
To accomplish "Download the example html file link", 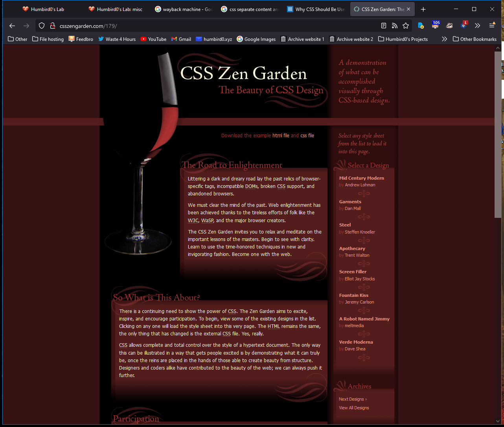I will (281, 136).
